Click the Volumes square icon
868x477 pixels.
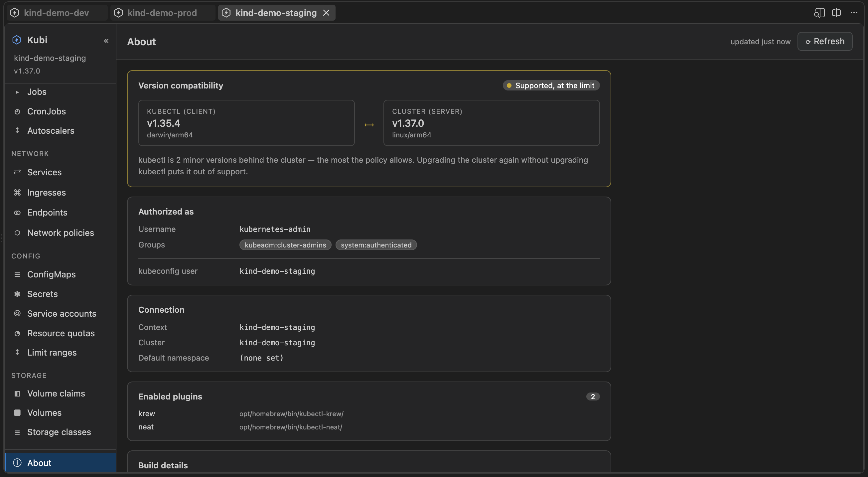click(17, 412)
